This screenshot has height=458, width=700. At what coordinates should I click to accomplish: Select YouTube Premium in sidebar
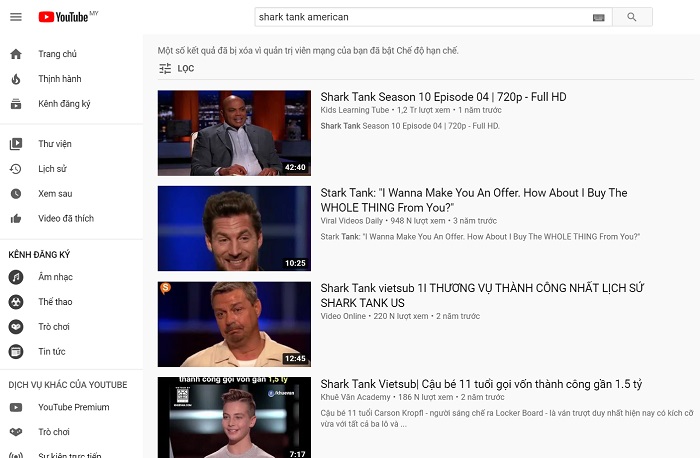pos(73,407)
